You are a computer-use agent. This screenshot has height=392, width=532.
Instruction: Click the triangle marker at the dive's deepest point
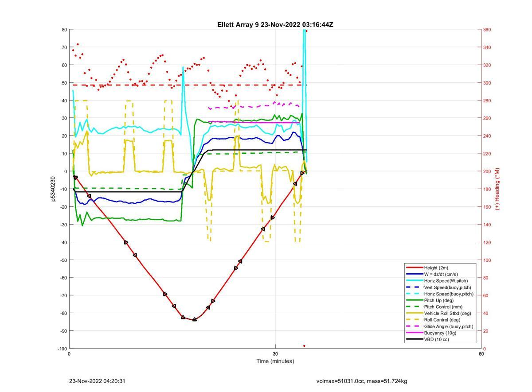195,319
